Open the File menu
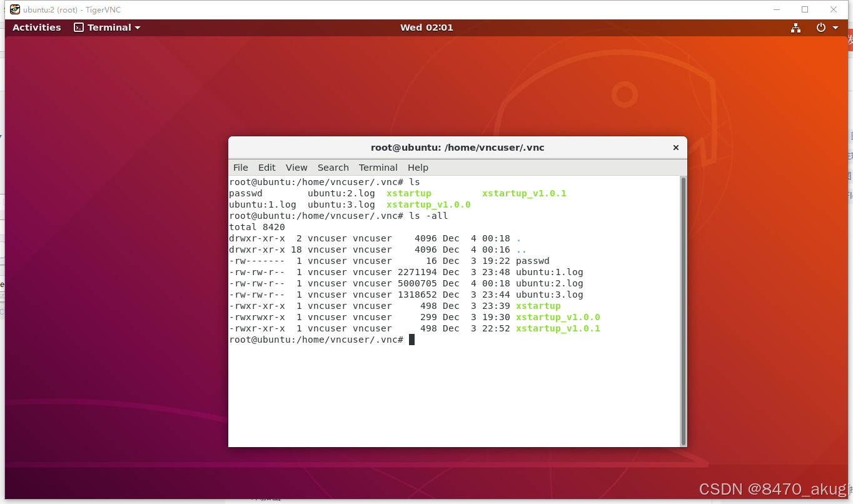 (x=240, y=168)
